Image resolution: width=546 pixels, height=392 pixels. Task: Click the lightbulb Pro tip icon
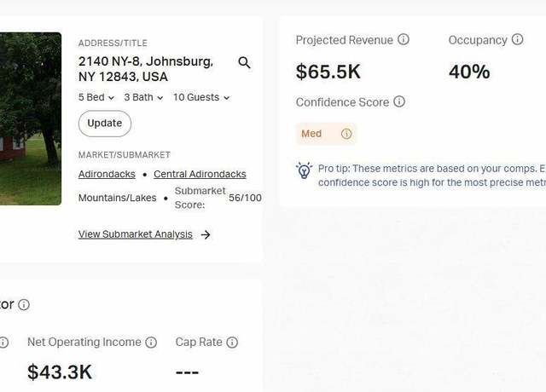tap(304, 170)
